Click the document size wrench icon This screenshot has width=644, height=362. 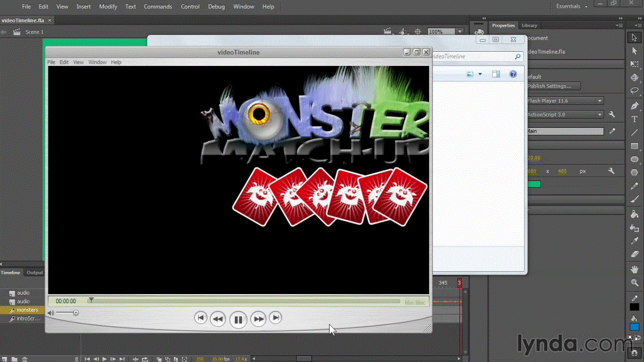612,171
